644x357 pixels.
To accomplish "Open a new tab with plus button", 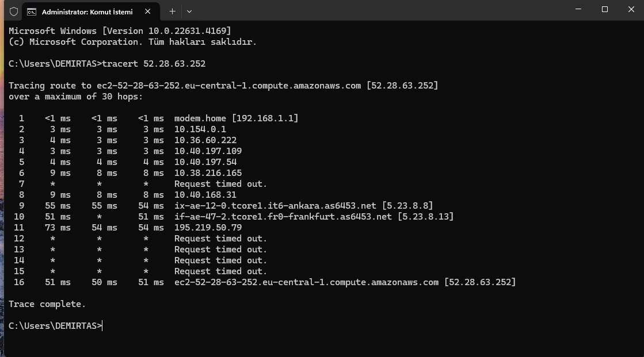I will pyautogui.click(x=172, y=11).
